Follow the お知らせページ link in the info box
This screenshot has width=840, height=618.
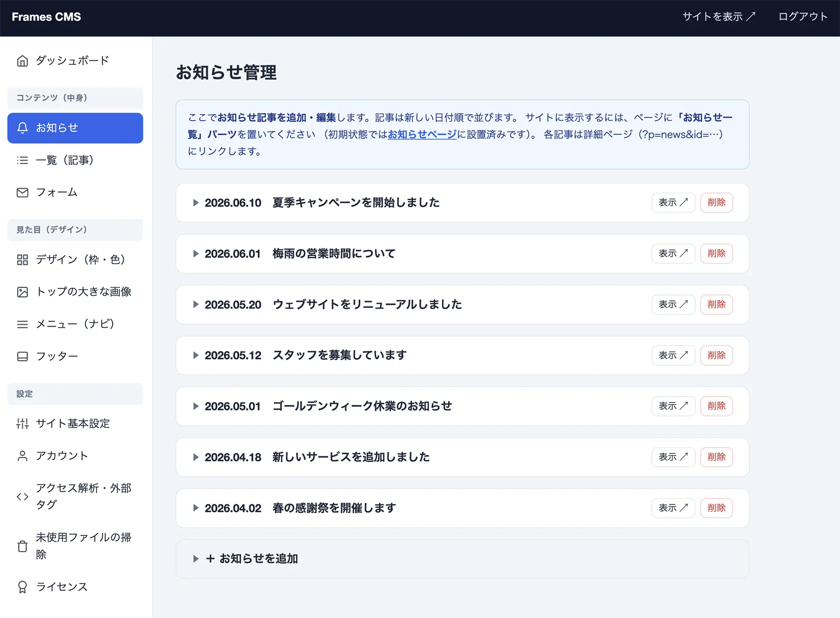click(422, 134)
